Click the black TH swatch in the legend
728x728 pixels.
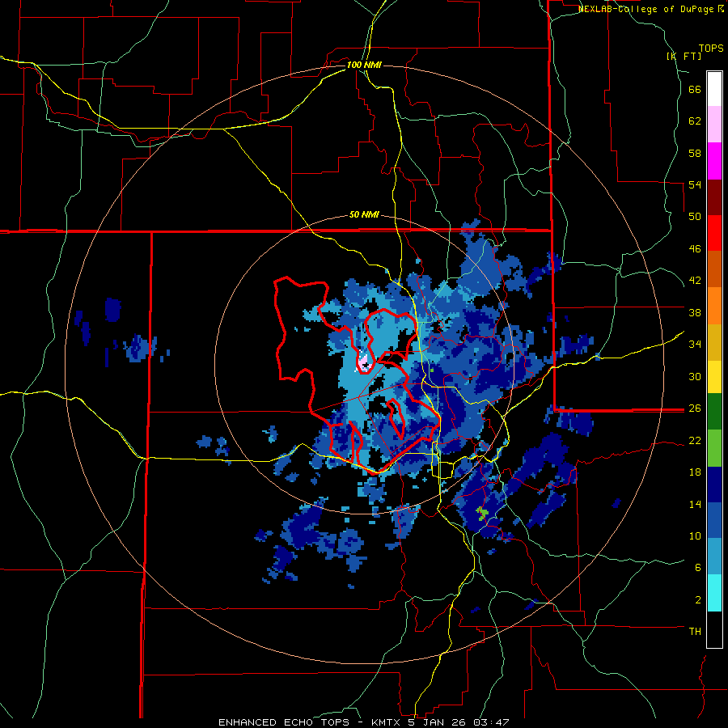coord(714,629)
